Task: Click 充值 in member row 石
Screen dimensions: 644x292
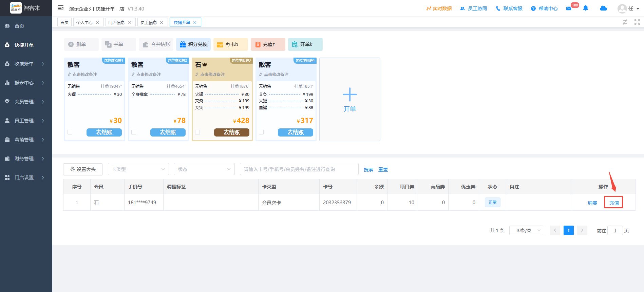Action: click(x=614, y=203)
